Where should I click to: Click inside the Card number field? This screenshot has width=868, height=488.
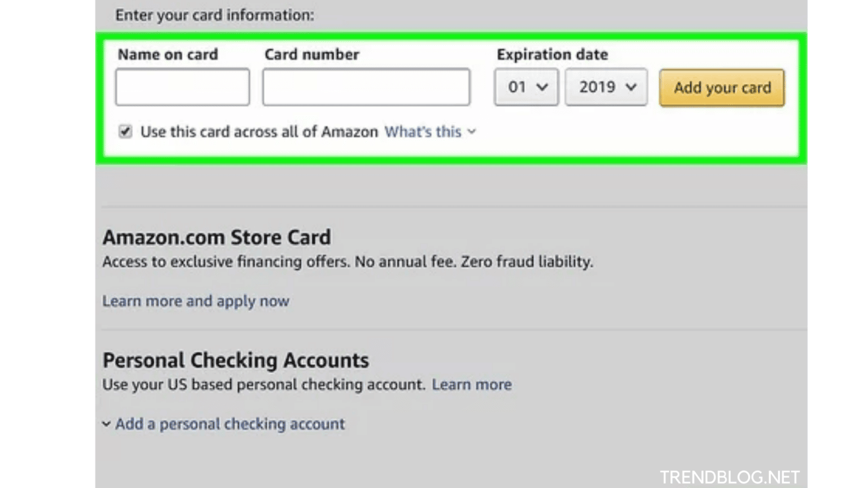coord(366,87)
